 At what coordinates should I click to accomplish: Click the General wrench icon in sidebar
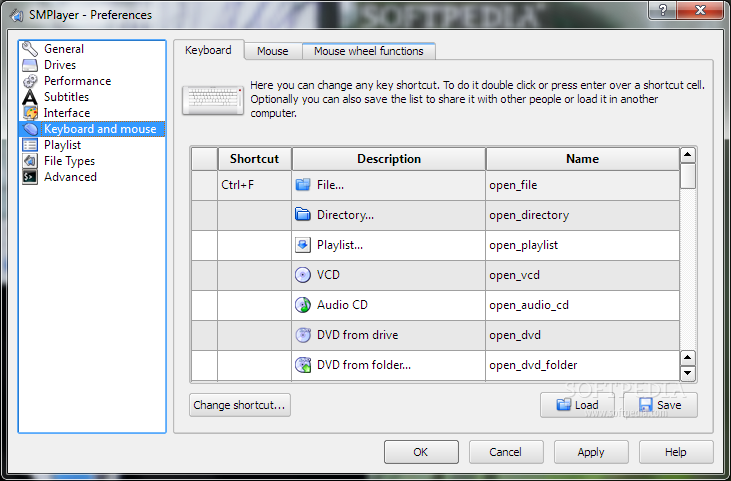tap(30, 49)
